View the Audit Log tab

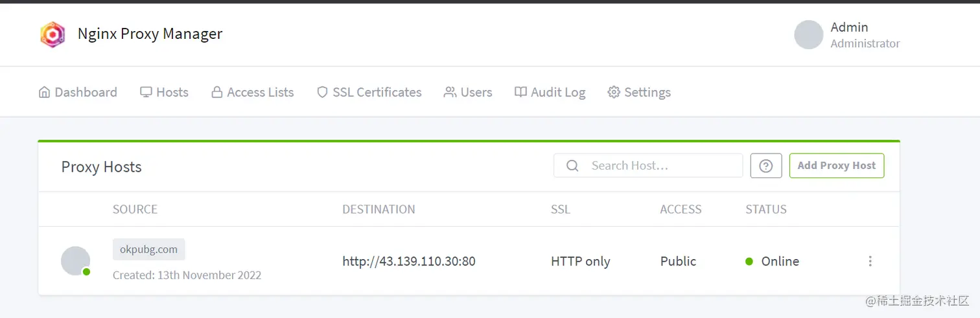click(x=550, y=93)
